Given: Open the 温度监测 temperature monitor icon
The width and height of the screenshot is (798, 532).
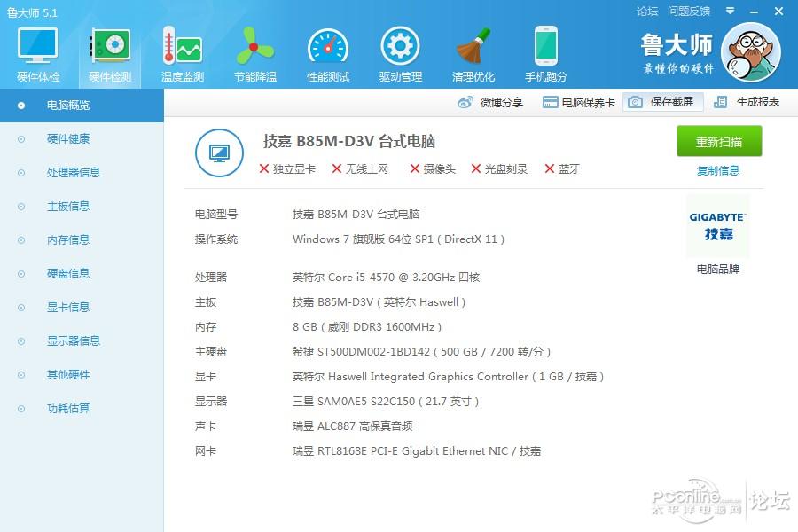Looking at the screenshot, I should (182, 46).
